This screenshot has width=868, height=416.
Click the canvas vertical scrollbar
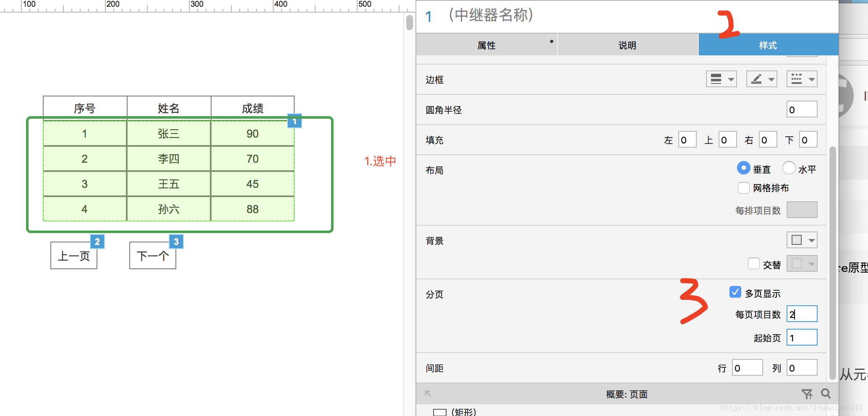pyautogui.click(x=410, y=22)
